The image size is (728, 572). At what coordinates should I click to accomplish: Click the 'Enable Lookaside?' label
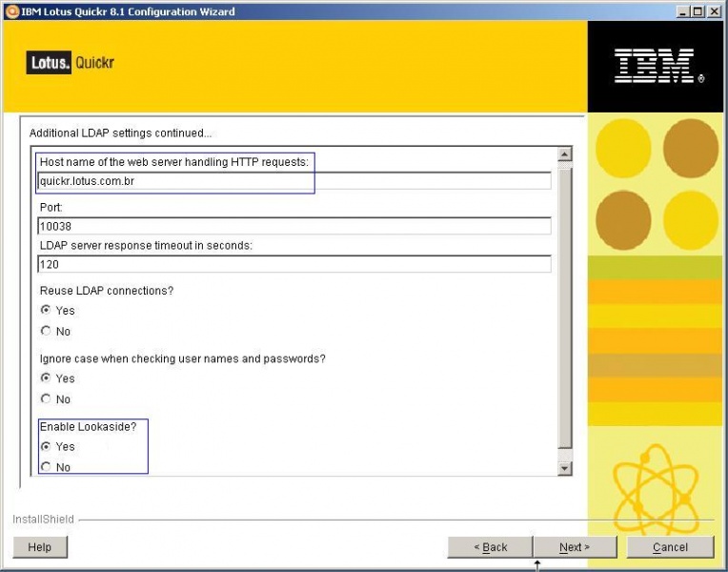[x=89, y=426]
